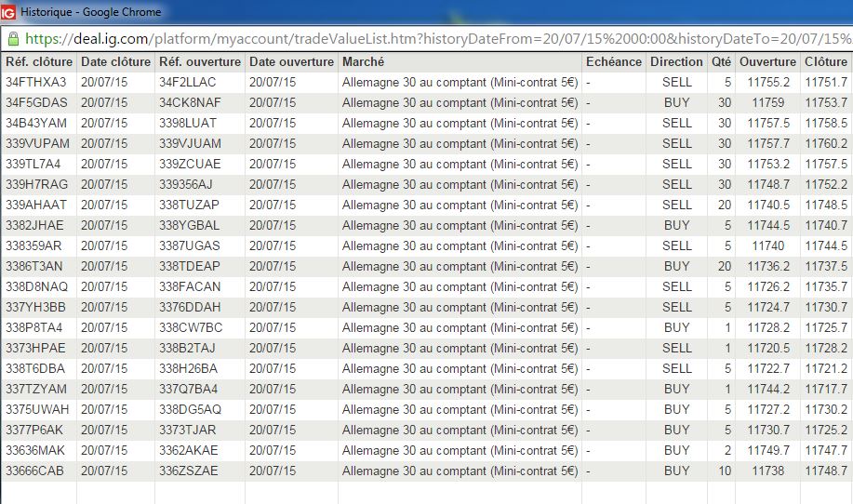This screenshot has width=853, height=504.
Task: Click opening price 11738 in last row
Action: tap(768, 471)
